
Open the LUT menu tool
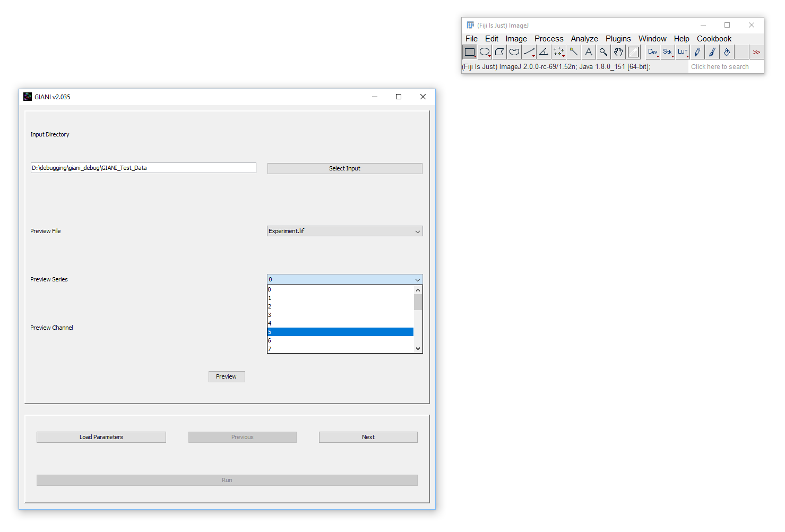click(683, 52)
